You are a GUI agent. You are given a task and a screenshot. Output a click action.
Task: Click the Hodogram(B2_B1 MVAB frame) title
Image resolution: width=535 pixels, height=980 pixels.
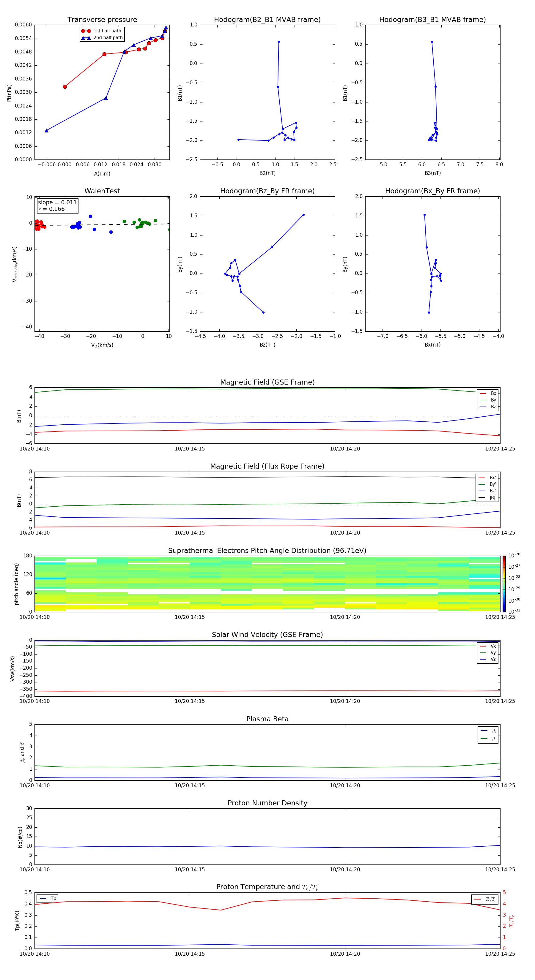click(267, 20)
